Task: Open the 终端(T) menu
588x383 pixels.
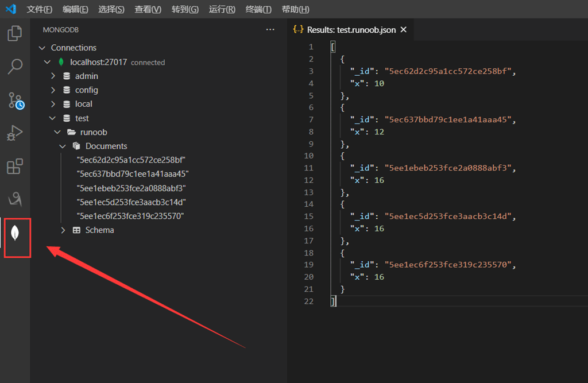Action: (258, 9)
